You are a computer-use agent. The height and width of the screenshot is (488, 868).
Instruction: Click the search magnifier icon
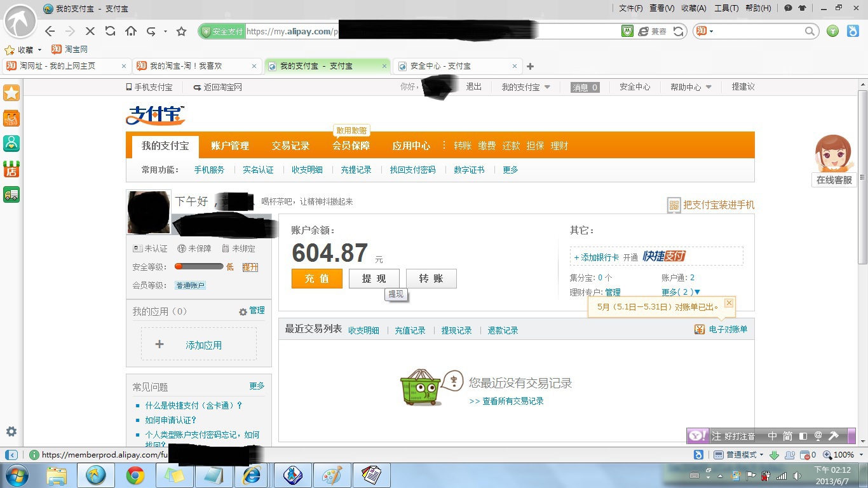pos(810,31)
